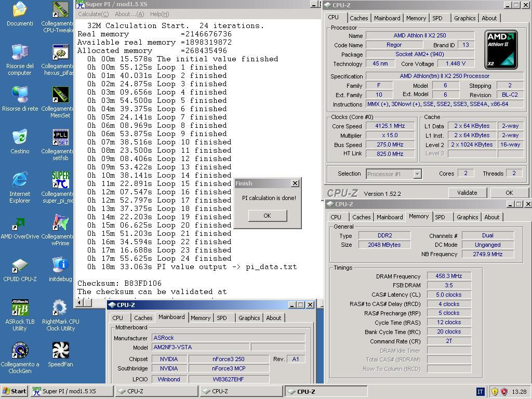Viewport: 532px width, 399px height.
Task: Click OK button in top CPU-Z window
Action: click(x=509, y=193)
